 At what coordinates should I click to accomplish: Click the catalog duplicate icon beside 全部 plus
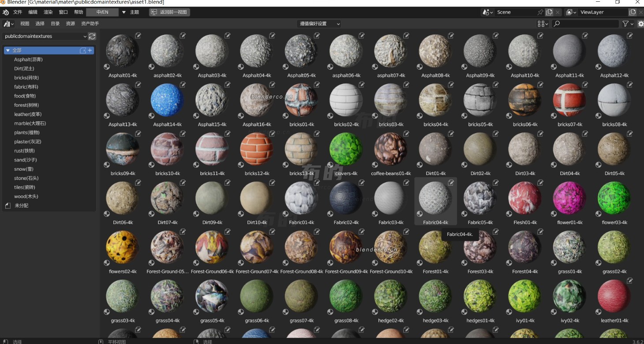(82, 51)
